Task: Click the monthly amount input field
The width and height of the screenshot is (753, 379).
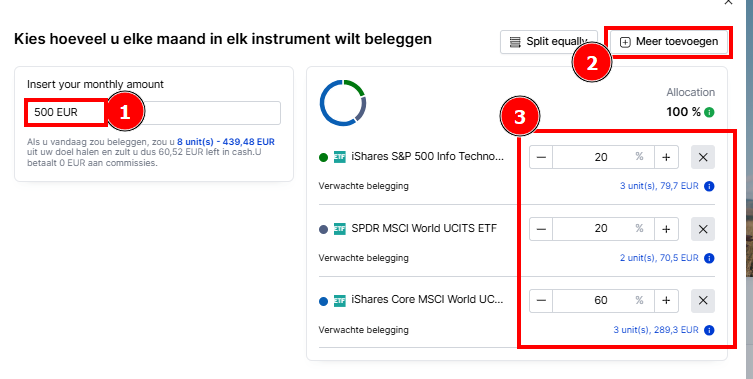Action: tap(154, 113)
